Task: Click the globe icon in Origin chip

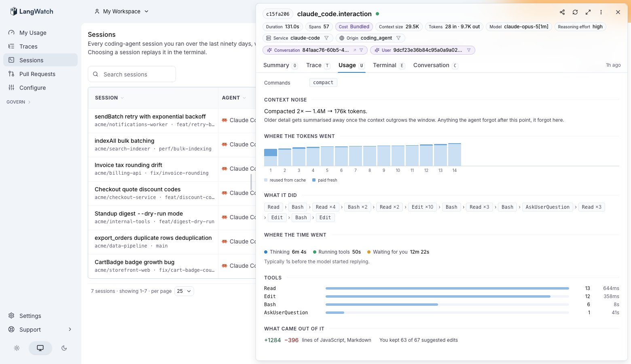Action: click(342, 38)
